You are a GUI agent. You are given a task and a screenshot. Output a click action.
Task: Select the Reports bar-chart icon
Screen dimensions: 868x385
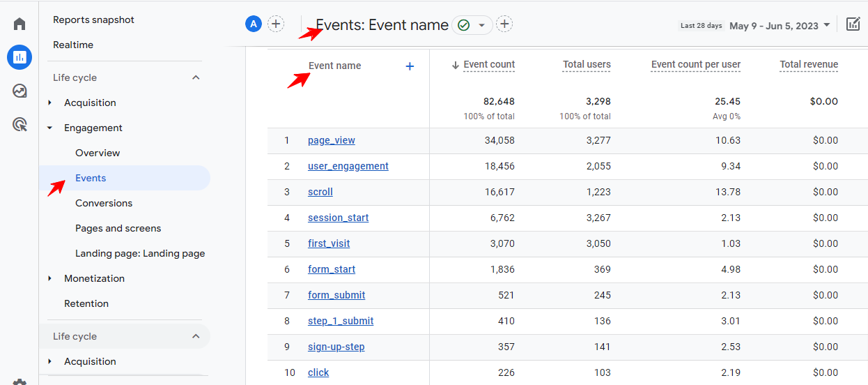point(20,57)
